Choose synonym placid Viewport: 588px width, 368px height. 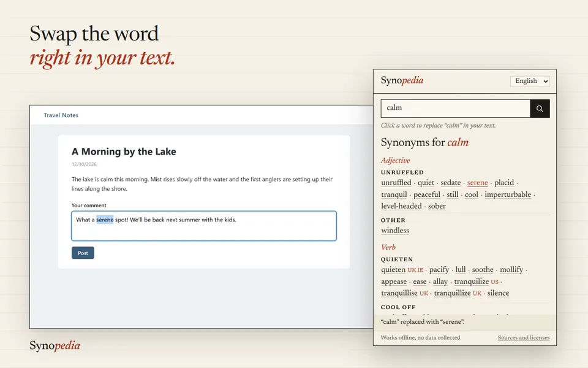click(503, 183)
